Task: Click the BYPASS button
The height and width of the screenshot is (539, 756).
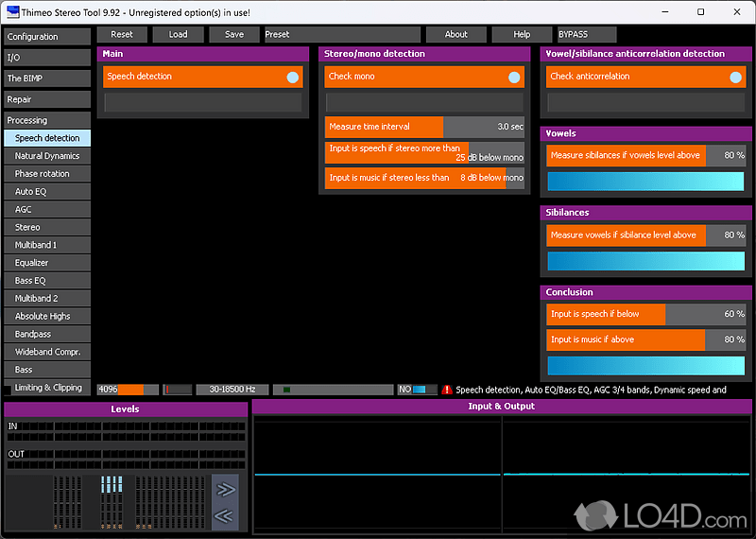Action: point(587,34)
